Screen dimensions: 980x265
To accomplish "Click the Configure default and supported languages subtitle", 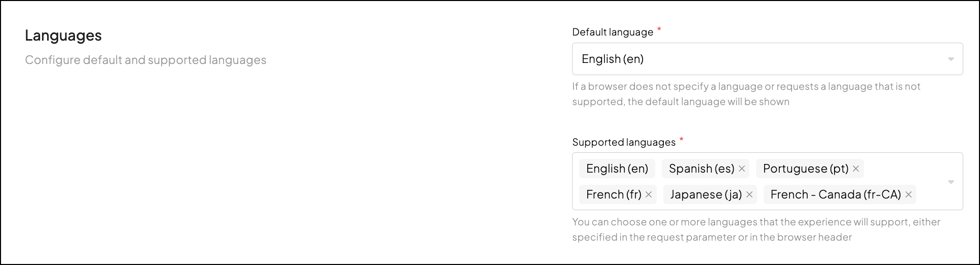I will coord(145,60).
